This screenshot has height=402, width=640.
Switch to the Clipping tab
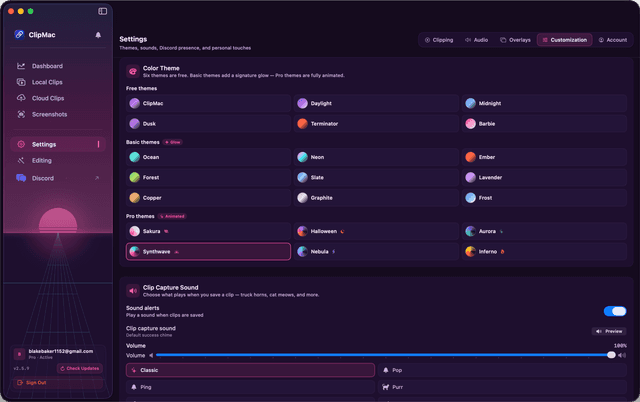pyautogui.click(x=439, y=40)
